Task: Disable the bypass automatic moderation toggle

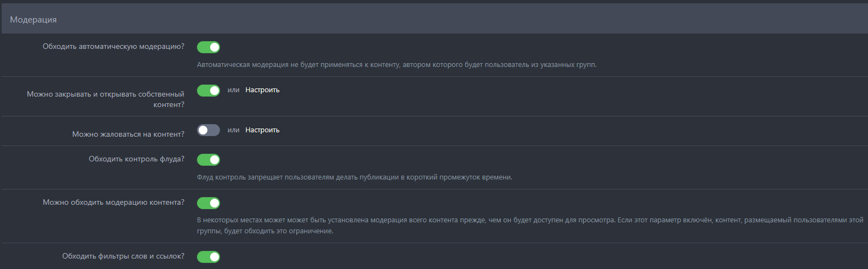Action: (x=208, y=47)
